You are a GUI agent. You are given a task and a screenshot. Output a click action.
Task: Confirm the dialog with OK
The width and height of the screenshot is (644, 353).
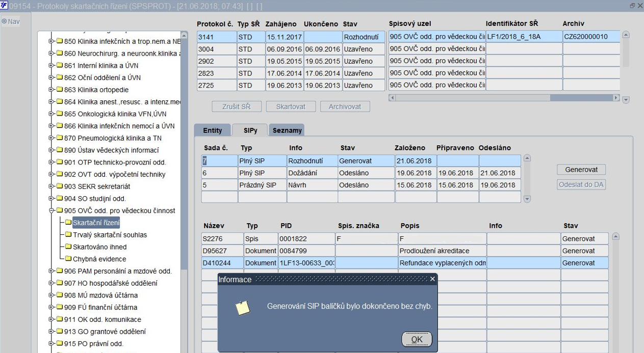(x=417, y=339)
